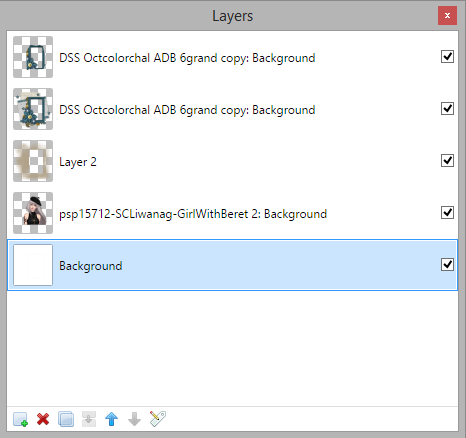Image resolution: width=466 pixels, height=438 pixels.
Task: Close the Layers panel
Action: pos(447,15)
